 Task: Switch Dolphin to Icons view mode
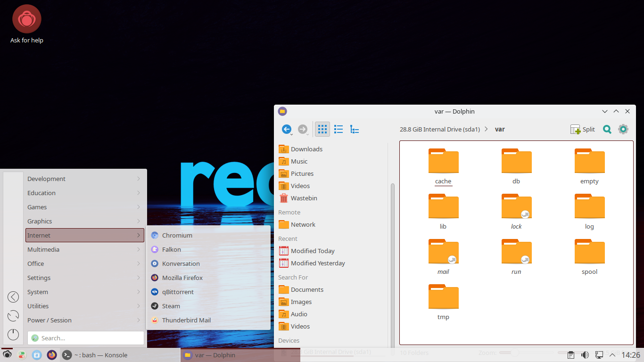tap(322, 129)
